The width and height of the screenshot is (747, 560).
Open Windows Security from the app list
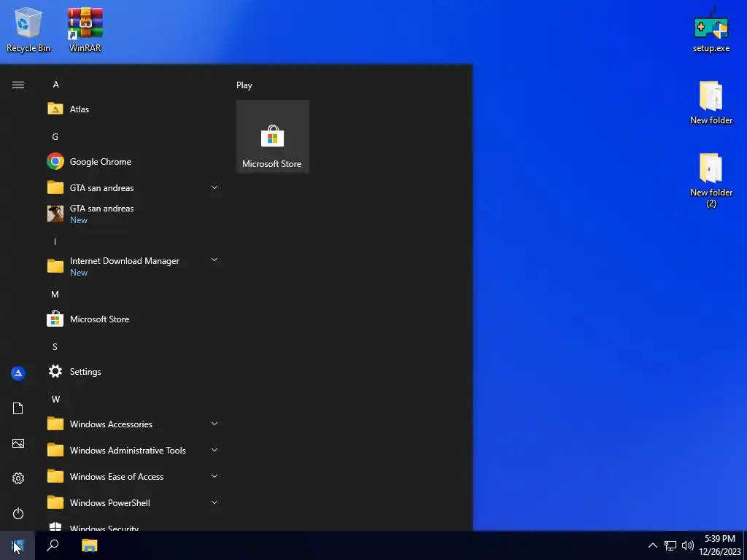coord(133,525)
